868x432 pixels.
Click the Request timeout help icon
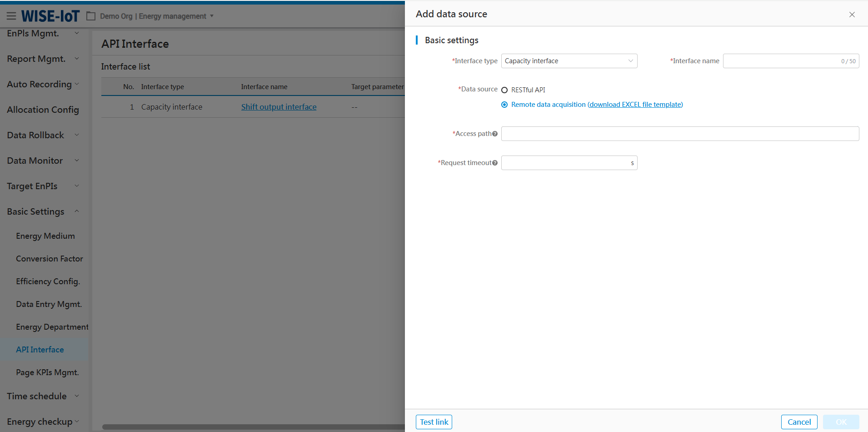point(495,163)
